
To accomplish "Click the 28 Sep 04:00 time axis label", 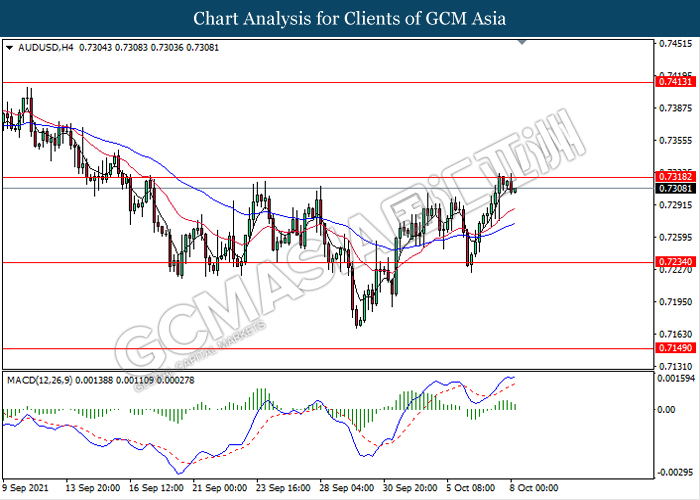I will 347,488.
